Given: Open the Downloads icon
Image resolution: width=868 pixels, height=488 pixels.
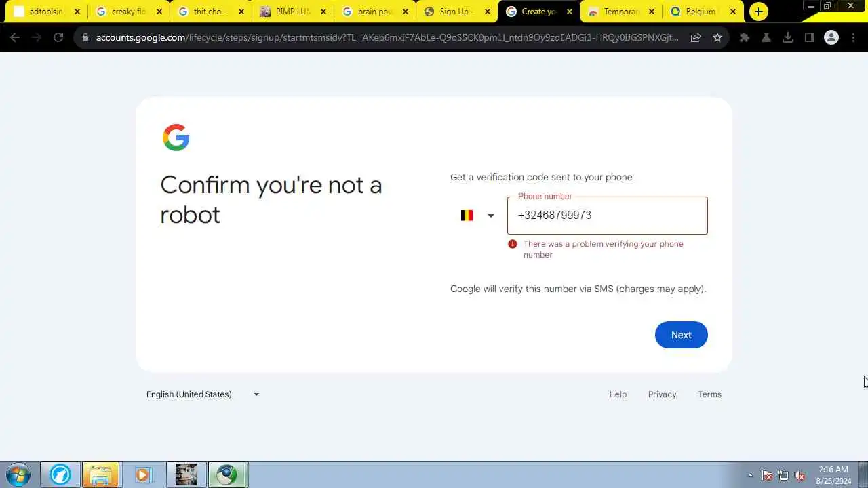Looking at the screenshot, I should point(788,38).
